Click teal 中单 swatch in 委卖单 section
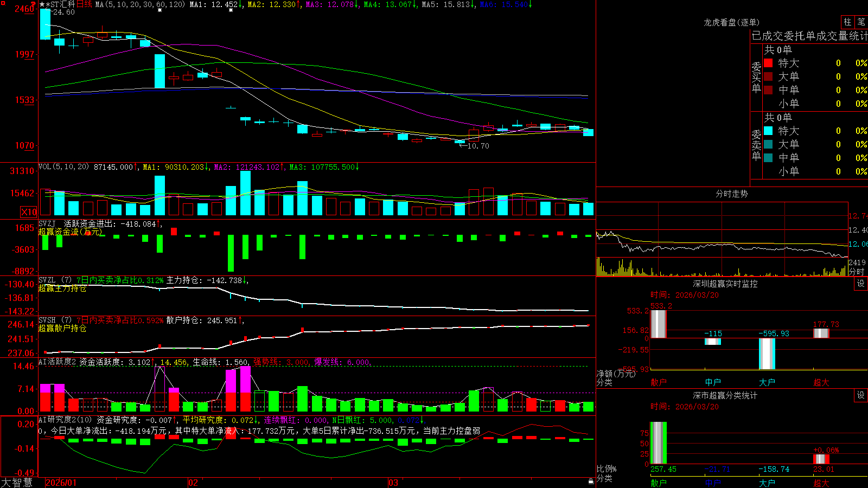Viewport: 868px width, 488px height. [x=768, y=158]
